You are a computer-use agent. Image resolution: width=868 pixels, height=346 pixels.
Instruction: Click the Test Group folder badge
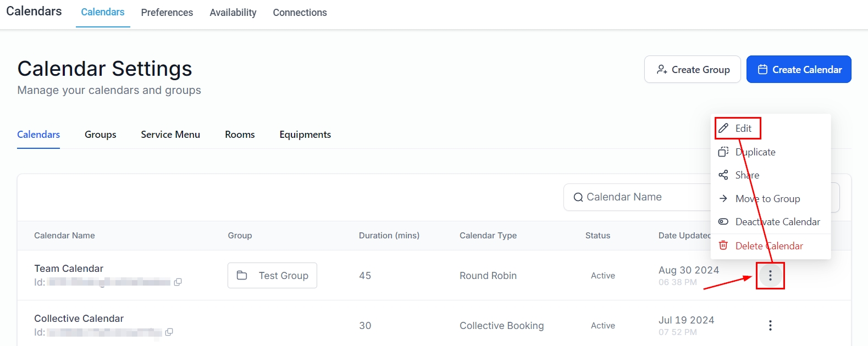272,276
